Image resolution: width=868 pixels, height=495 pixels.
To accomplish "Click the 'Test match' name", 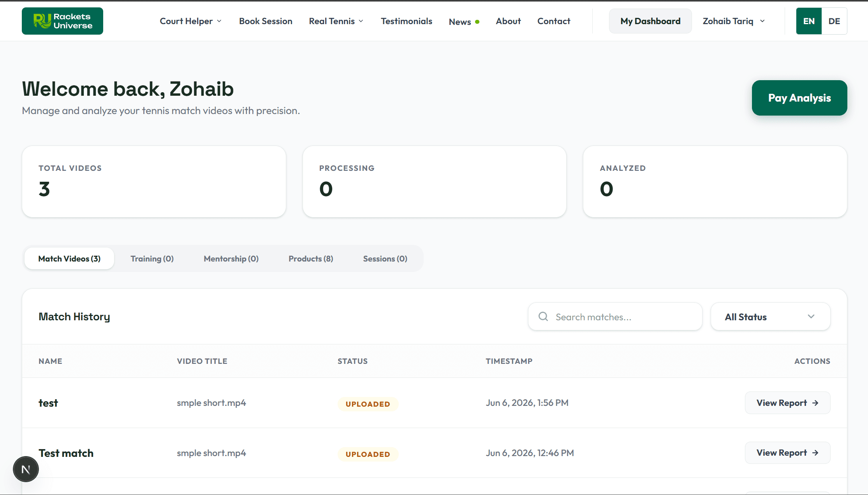I will tap(66, 453).
